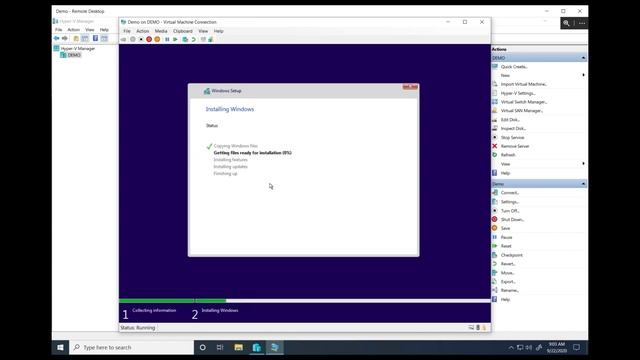Click magnifier zoom icon in Remote Desktop bar
Image resolution: width=640 pixels, height=360 pixels.
tap(566, 23)
